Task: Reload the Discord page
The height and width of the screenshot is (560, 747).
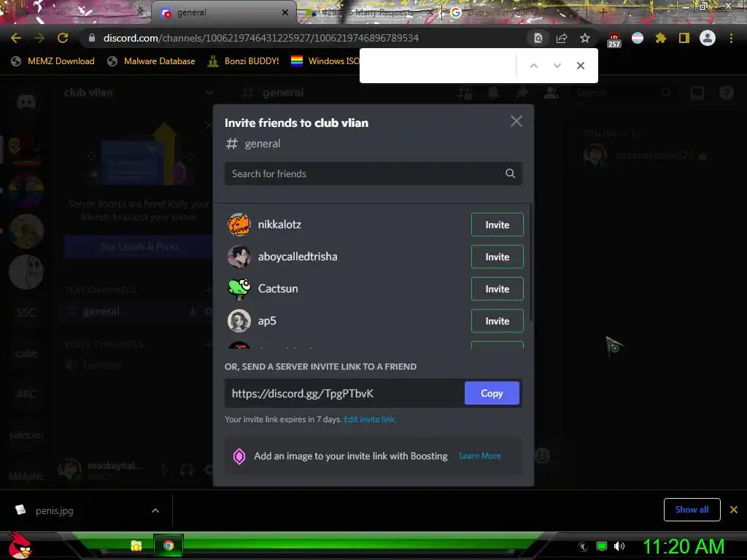Action: 63,38
